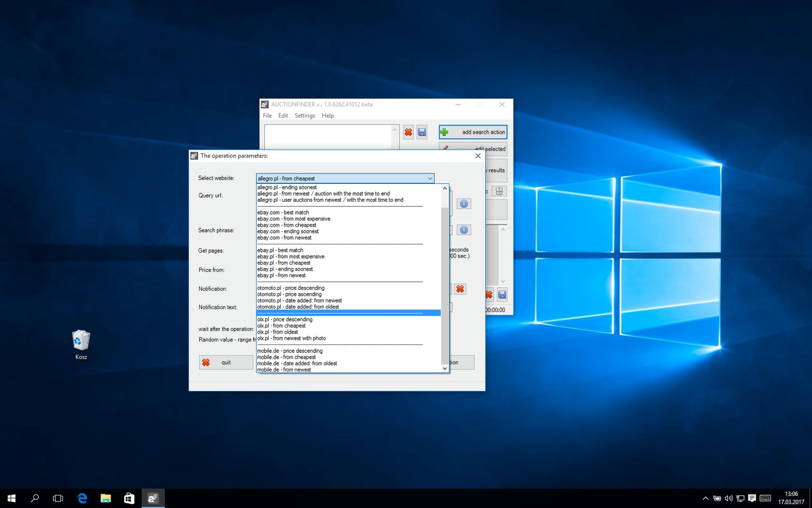Pick mobile.de - price descending
812x508 pixels.
click(348, 351)
